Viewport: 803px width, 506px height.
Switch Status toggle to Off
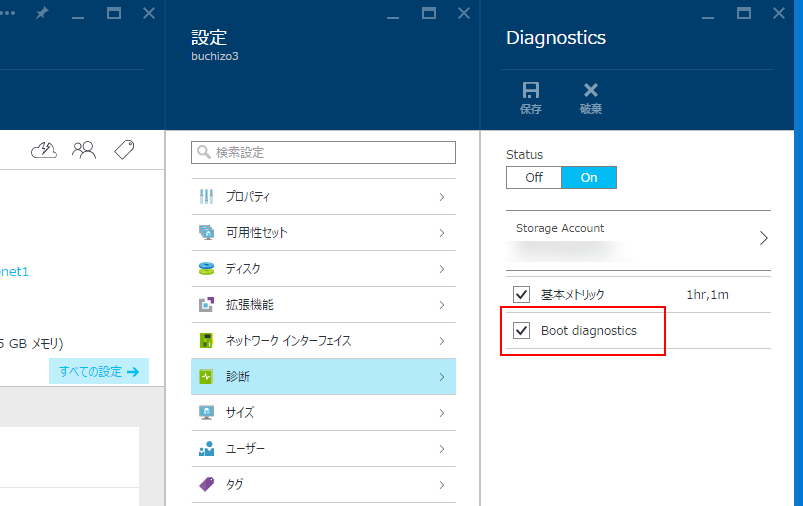534,177
